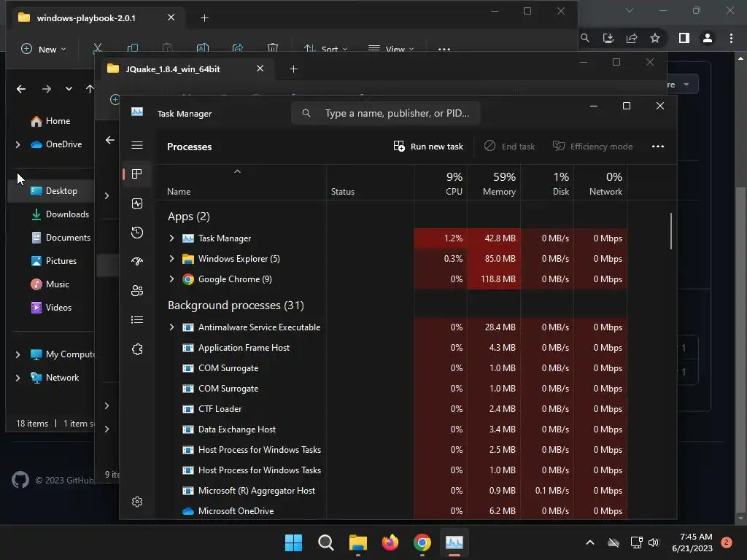The height and width of the screenshot is (560, 747).
Task: Open Videos in Explorer quick access
Action: coord(51,308)
